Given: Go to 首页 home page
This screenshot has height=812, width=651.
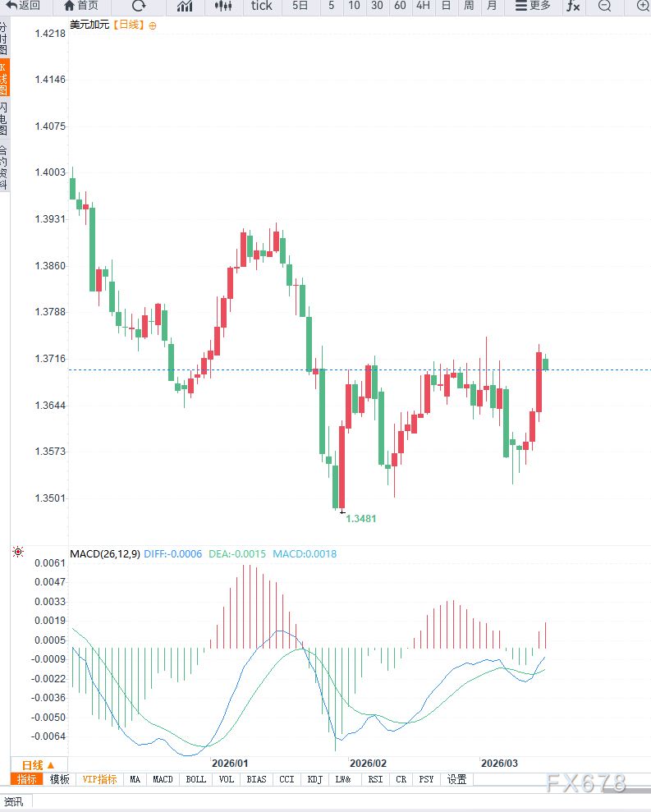Looking at the screenshot, I should 81,6.
